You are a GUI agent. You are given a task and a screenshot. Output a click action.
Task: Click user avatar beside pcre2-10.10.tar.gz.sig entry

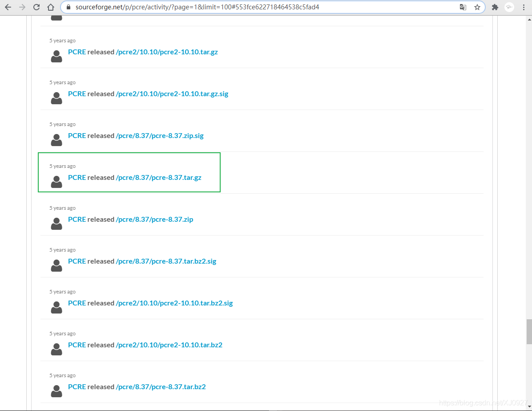[56, 98]
